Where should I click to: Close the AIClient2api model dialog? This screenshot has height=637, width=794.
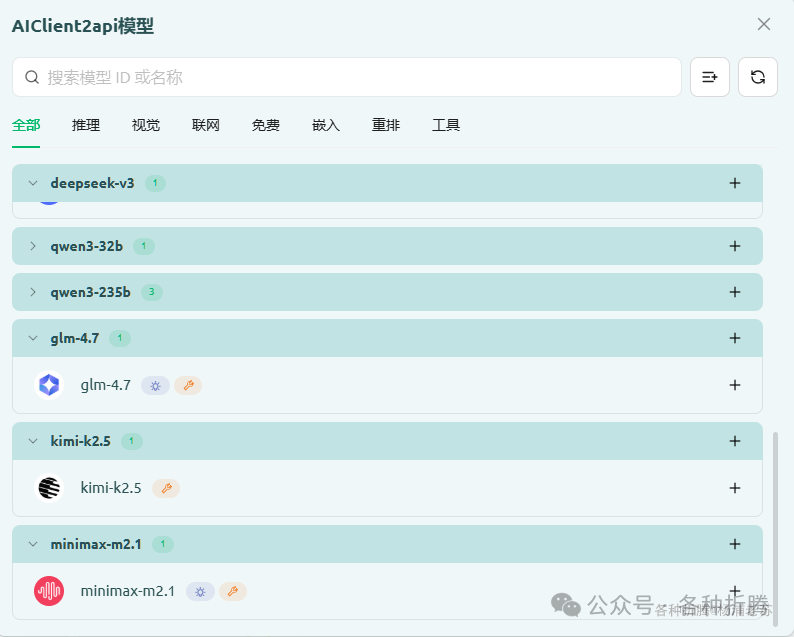point(764,24)
